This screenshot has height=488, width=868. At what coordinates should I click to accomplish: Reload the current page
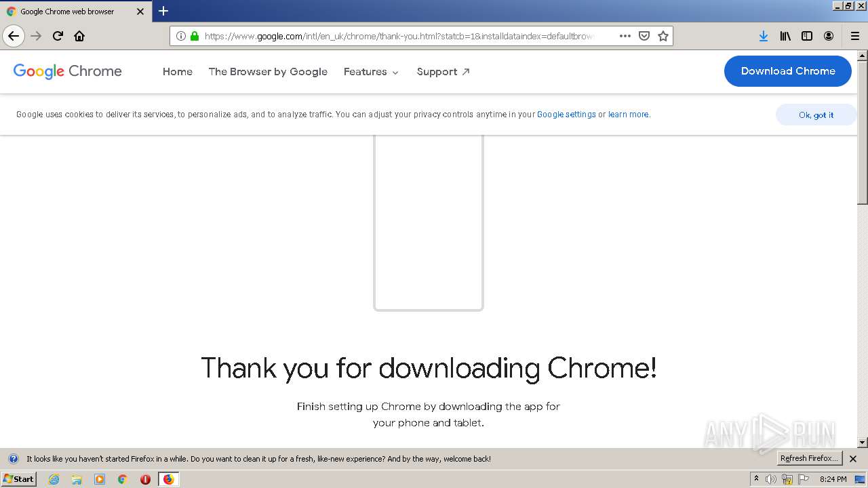(x=58, y=36)
